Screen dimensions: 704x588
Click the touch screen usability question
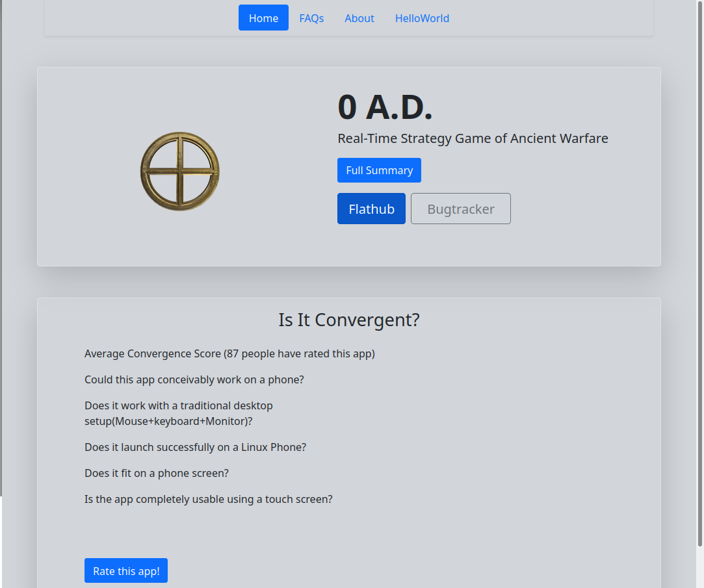point(208,500)
